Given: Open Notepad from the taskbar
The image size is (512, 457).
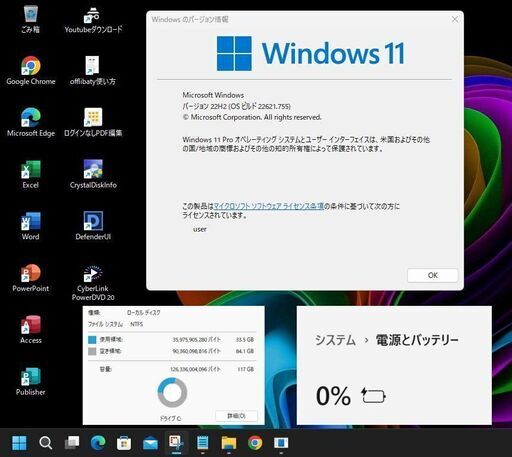Looking at the screenshot, I should pos(203,443).
